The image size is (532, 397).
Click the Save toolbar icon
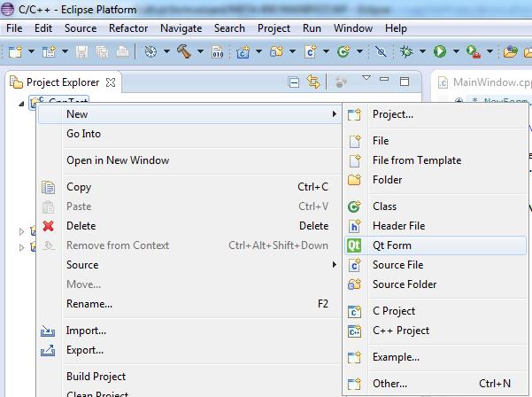pos(81,52)
